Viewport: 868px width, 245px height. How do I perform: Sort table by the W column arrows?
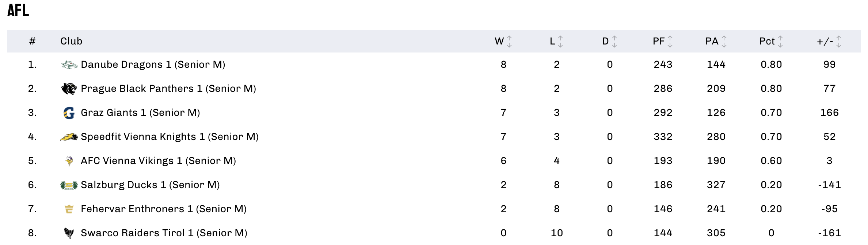(x=509, y=42)
